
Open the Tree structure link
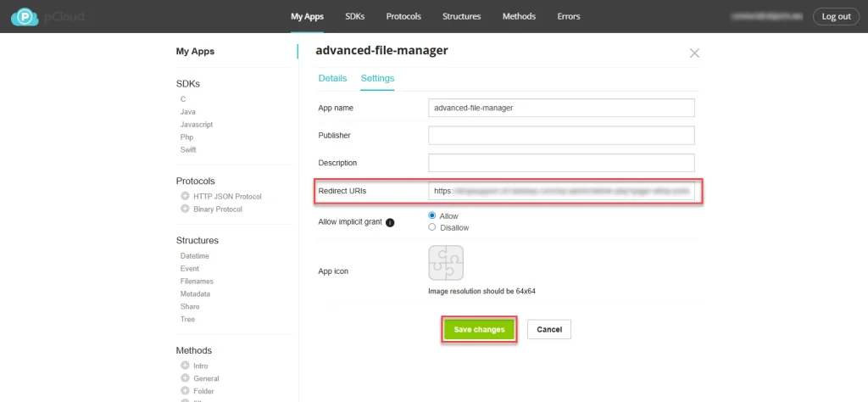187,320
